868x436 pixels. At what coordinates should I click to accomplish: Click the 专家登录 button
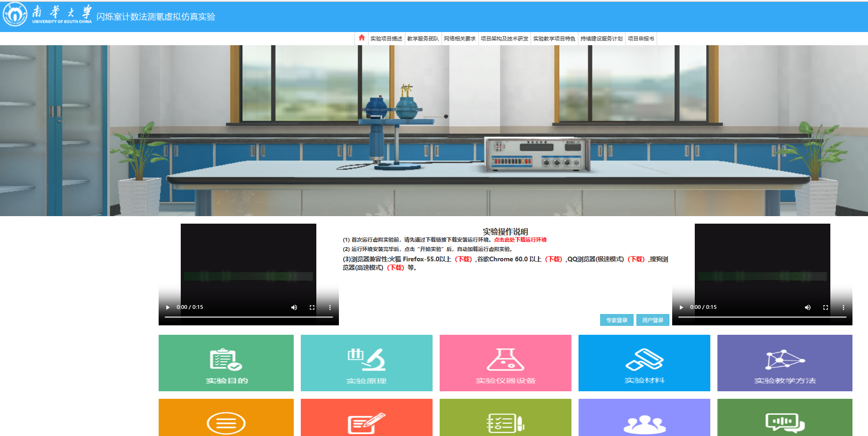click(617, 320)
